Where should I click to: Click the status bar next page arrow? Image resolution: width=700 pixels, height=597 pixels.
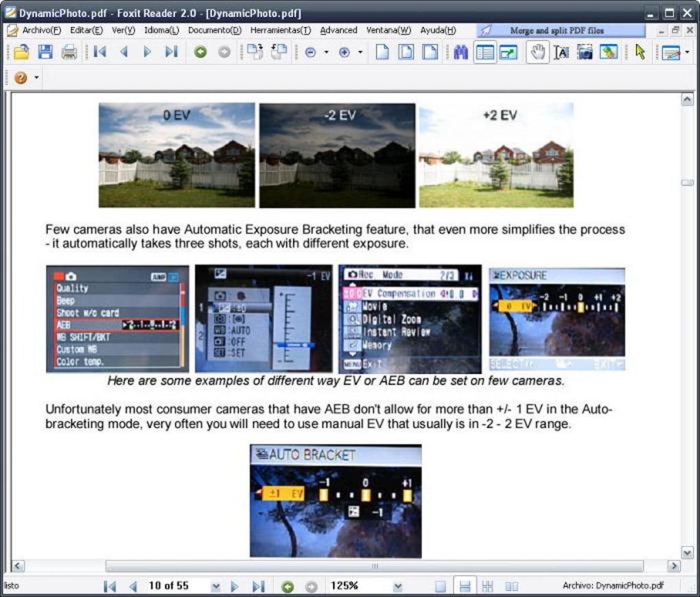[x=235, y=586]
